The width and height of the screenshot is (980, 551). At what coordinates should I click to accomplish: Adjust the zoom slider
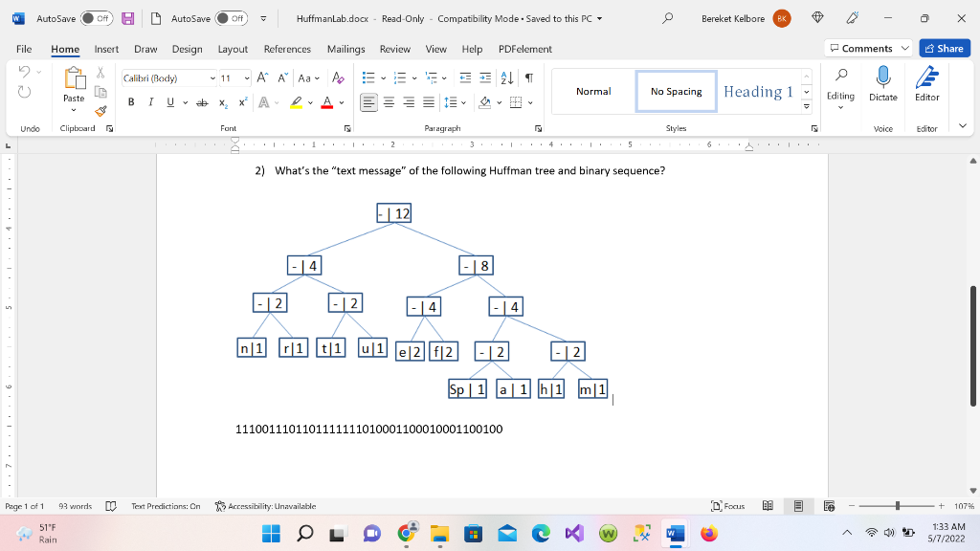coord(898,506)
